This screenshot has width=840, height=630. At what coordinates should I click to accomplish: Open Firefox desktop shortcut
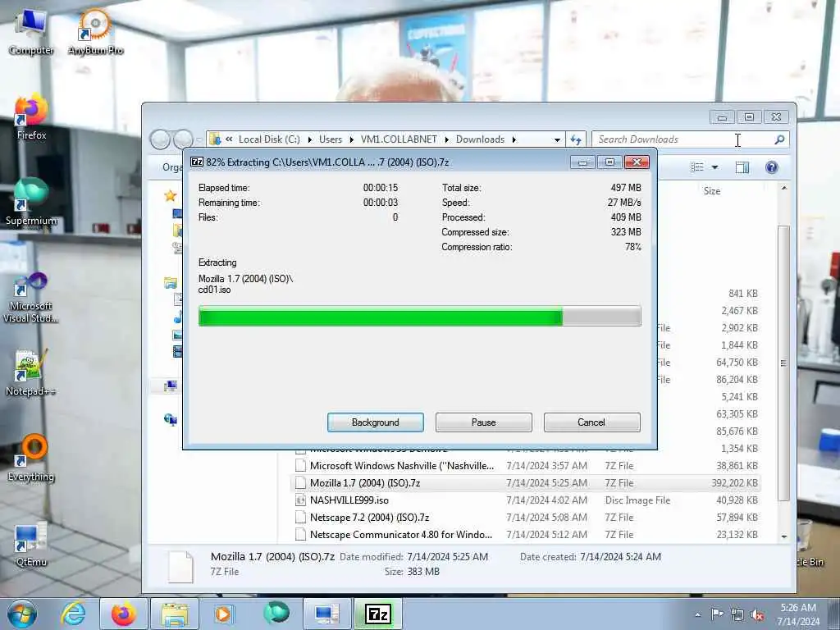[x=31, y=118]
